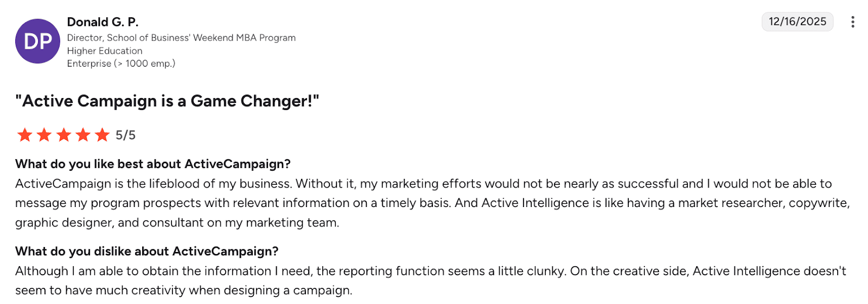Open reviewer Donald G. P.'s name
Image resolution: width=868 pixels, height=304 pixels.
tap(103, 22)
